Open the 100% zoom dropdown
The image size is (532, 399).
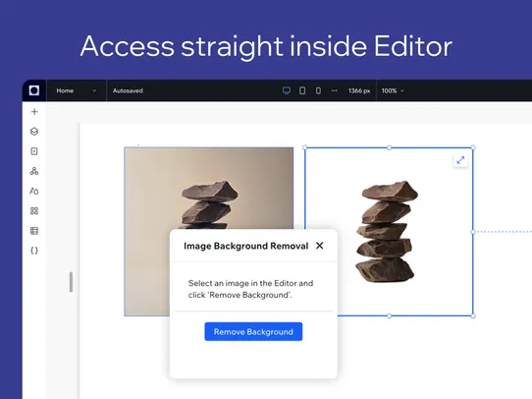(x=393, y=90)
